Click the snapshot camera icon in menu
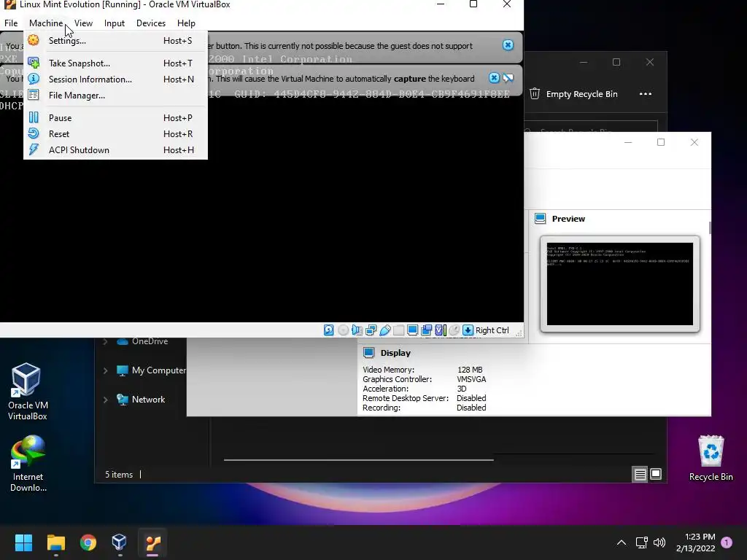Image resolution: width=747 pixels, height=560 pixels. (34, 63)
